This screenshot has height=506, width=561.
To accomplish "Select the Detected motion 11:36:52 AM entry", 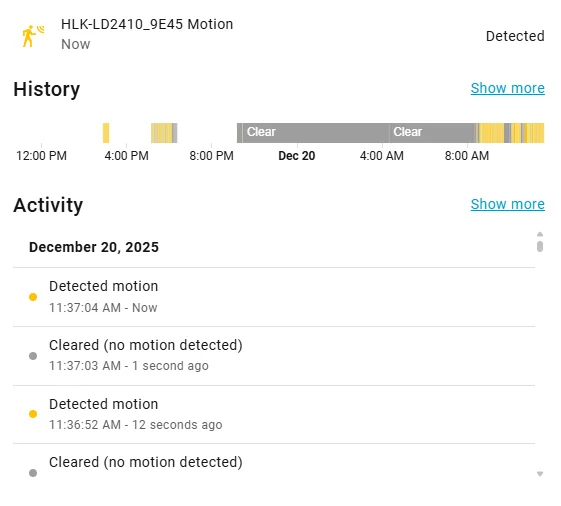I will [x=274, y=414].
